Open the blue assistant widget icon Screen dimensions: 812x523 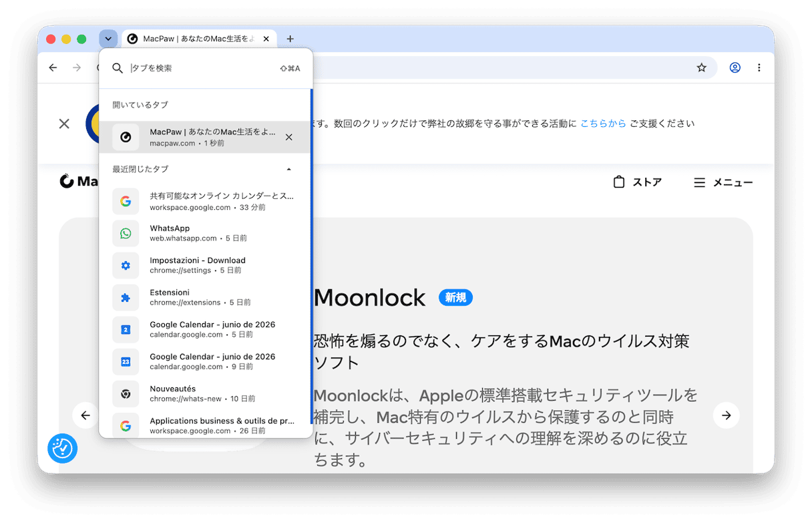[x=63, y=449]
